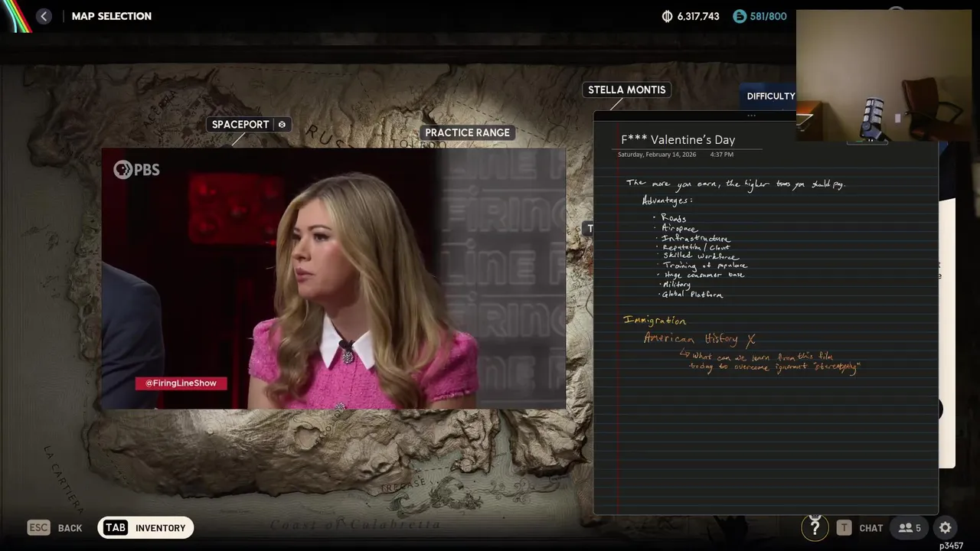This screenshot has height=551, width=980.
Task: Click the 6,317,743 coin balance
Action: click(x=697, y=16)
